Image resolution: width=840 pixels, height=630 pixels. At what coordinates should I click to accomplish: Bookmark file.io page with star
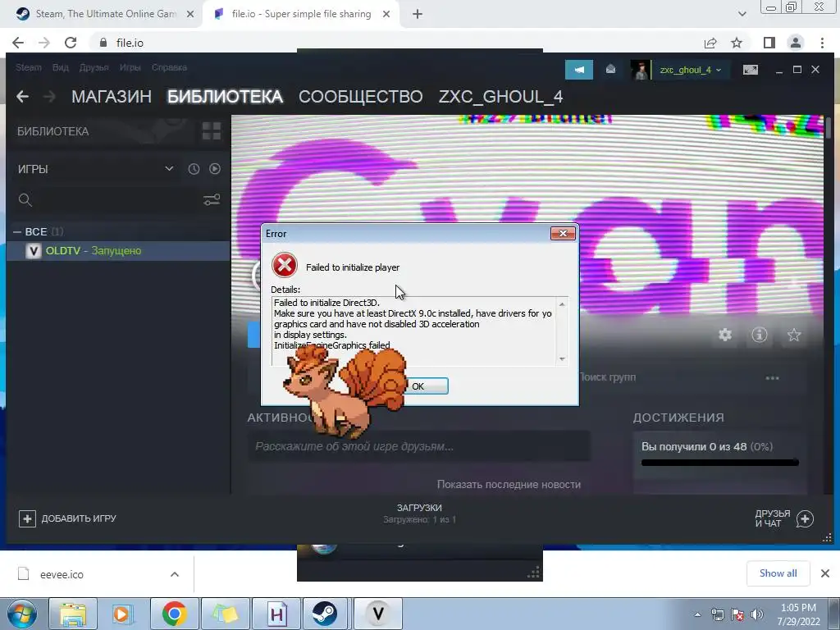[737, 43]
